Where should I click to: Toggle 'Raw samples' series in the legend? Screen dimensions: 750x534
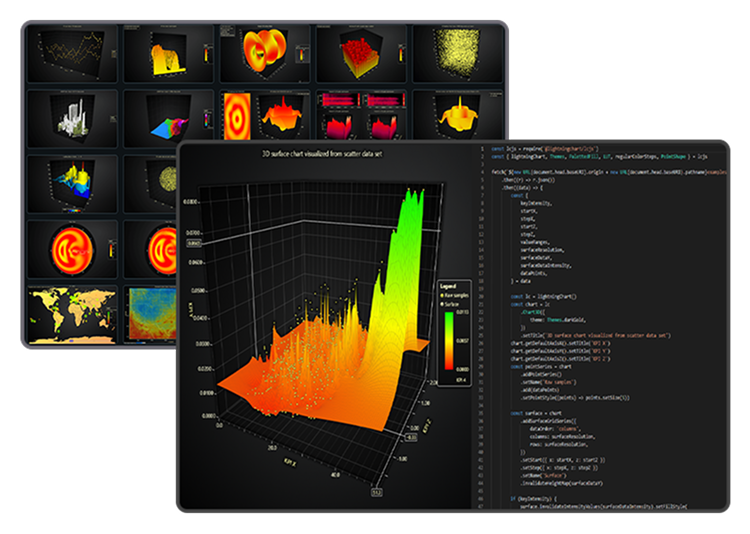454,295
